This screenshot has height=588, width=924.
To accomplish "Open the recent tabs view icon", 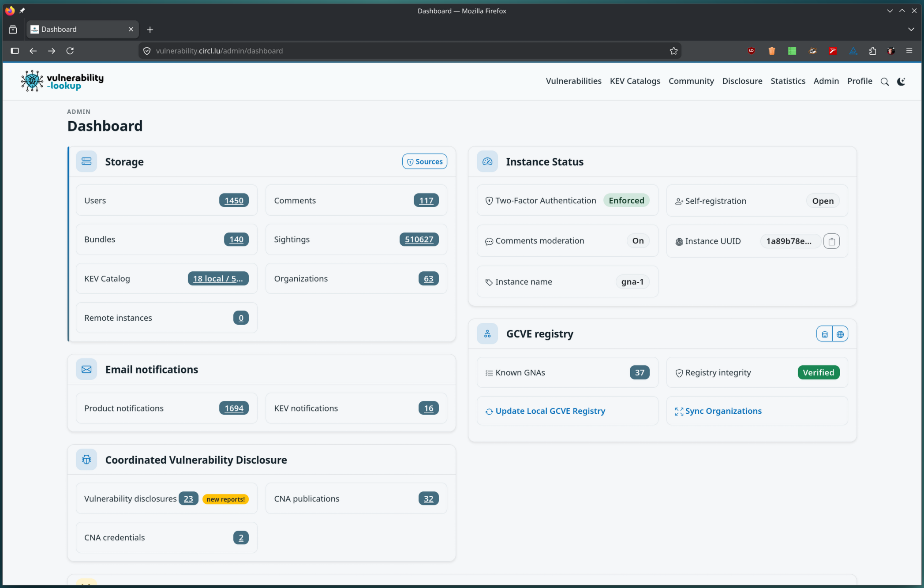I will pos(13,30).
